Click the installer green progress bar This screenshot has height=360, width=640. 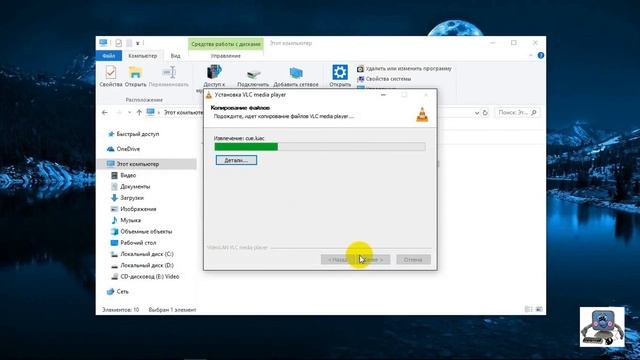coord(320,147)
